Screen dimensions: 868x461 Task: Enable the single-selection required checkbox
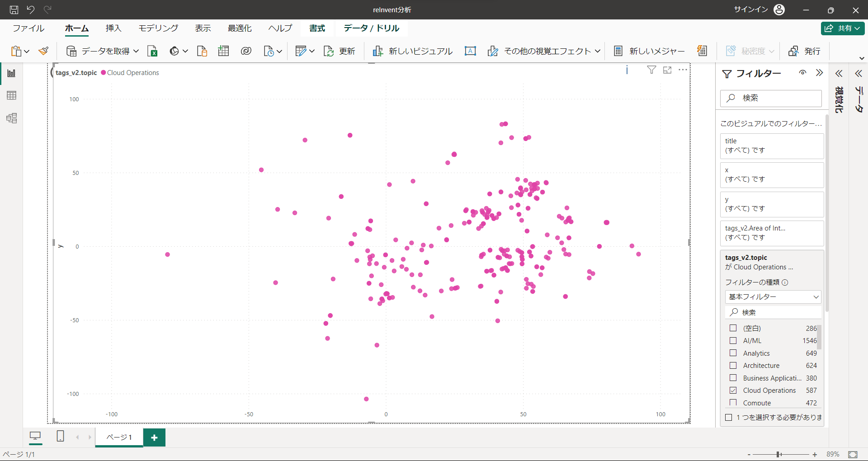pos(729,418)
